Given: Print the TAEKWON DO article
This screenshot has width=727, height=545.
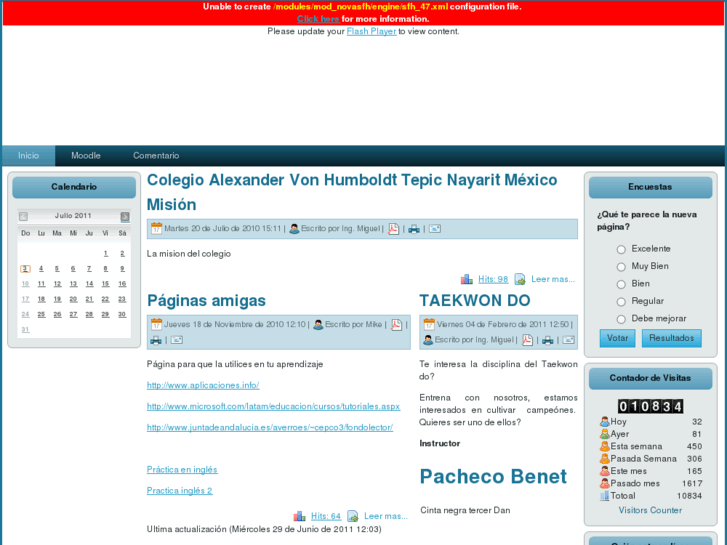Looking at the screenshot, I should pyautogui.click(x=548, y=340).
